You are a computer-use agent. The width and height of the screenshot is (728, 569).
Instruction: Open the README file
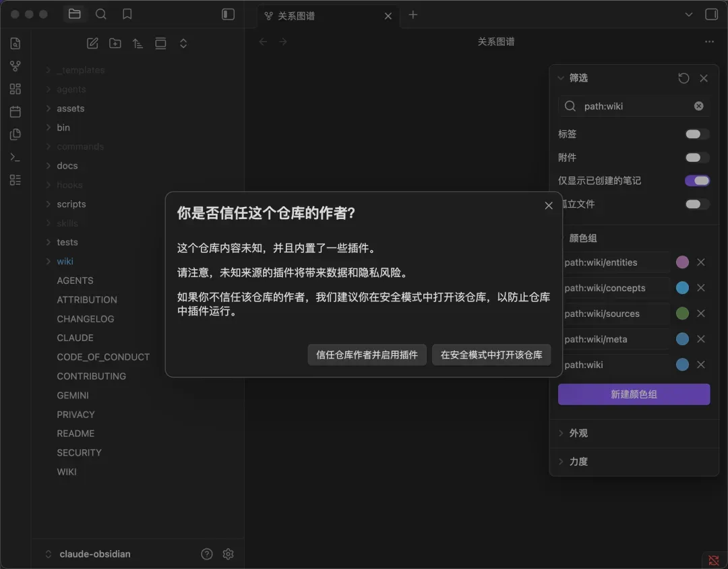[x=75, y=433]
